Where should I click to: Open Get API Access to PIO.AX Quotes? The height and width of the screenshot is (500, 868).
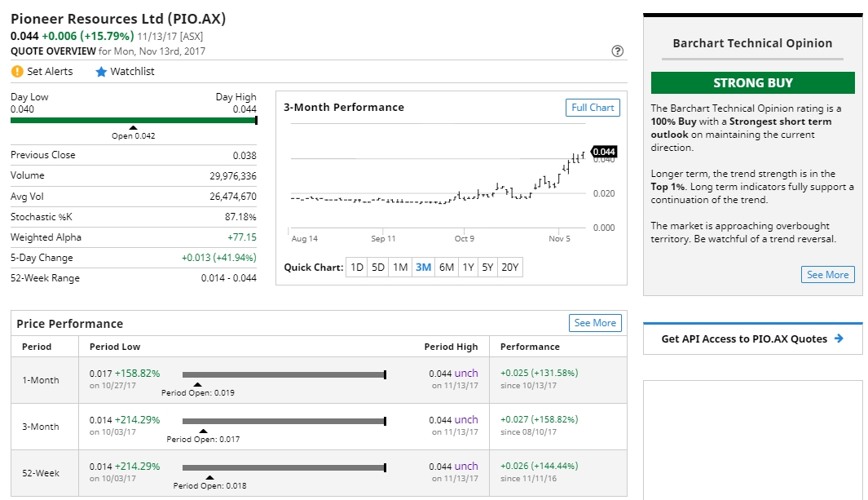coord(751,338)
